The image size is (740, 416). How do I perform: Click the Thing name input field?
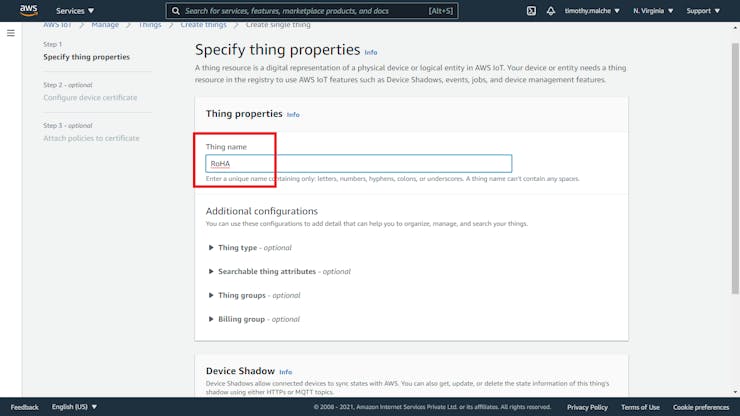coord(358,164)
